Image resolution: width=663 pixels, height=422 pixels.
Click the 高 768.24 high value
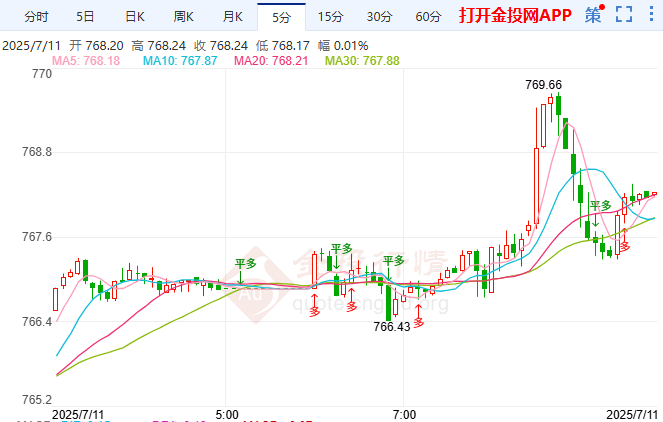(159, 46)
